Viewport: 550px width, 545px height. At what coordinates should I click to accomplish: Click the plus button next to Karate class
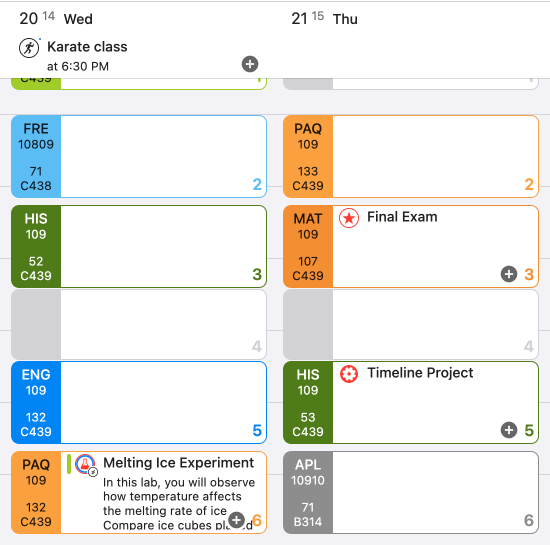tap(250, 64)
